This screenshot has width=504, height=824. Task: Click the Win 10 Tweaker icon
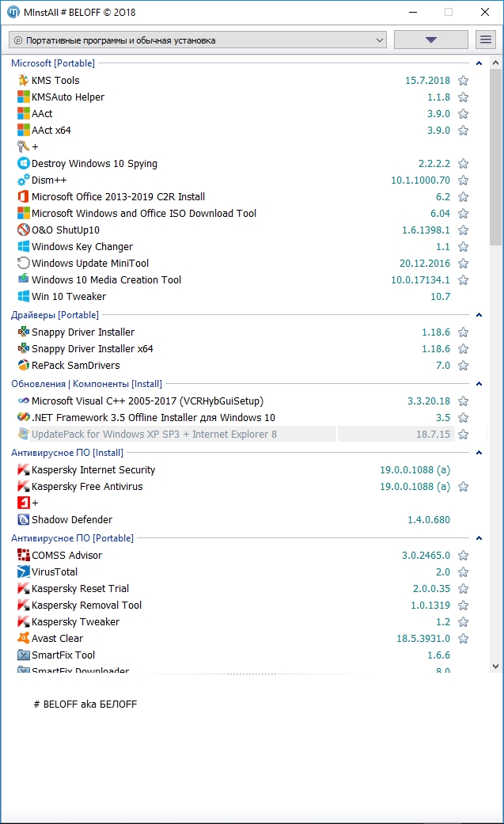[x=23, y=296]
